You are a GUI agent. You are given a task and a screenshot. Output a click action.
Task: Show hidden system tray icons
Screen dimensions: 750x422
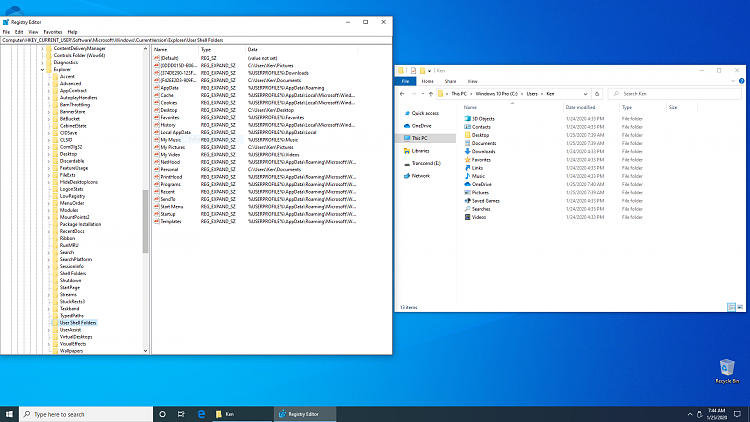click(x=690, y=414)
